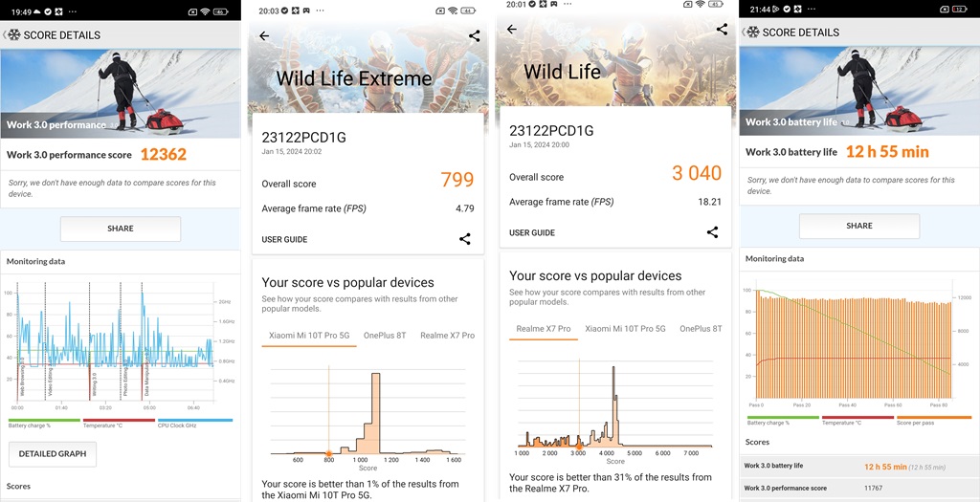The width and height of the screenshot is (980, 502).
Task: Tap snowflake icon in left Score Details header
Action: pos(13,35)
